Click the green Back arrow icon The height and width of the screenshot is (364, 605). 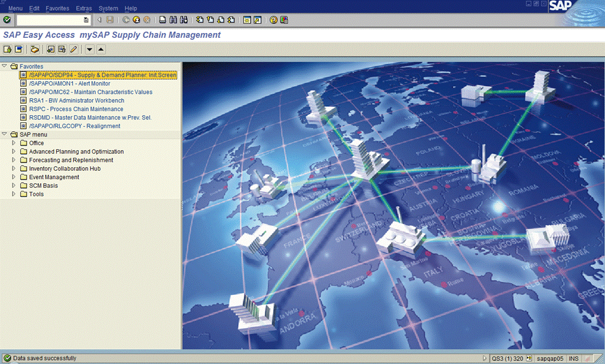tap(126, 19)
